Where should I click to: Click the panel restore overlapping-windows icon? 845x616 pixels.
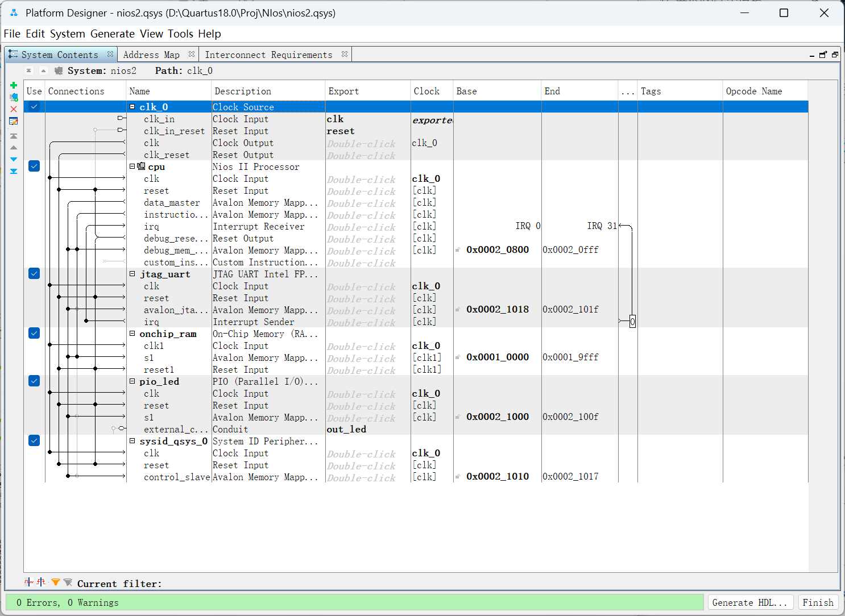[x=835, y=55]
